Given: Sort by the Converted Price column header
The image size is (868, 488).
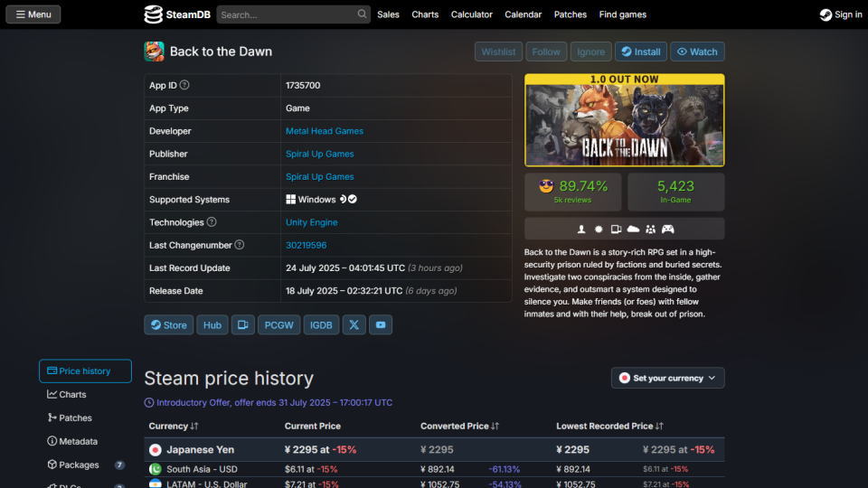Looking at the screenshot, I should 459,426.
